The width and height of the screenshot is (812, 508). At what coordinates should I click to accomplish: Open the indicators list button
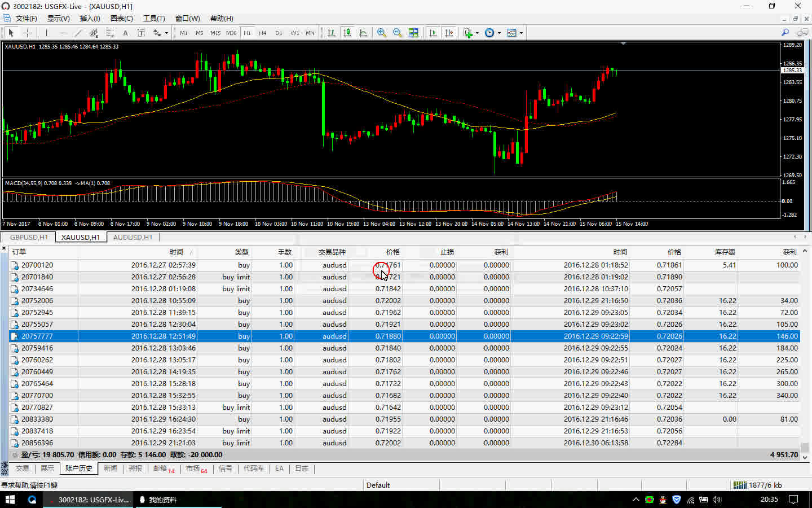coord(468,33)
